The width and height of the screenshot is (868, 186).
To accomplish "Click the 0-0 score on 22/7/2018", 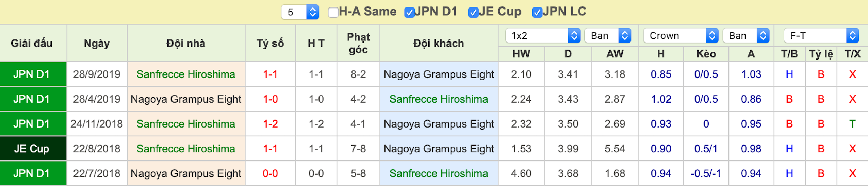I will tap(270, 173).
